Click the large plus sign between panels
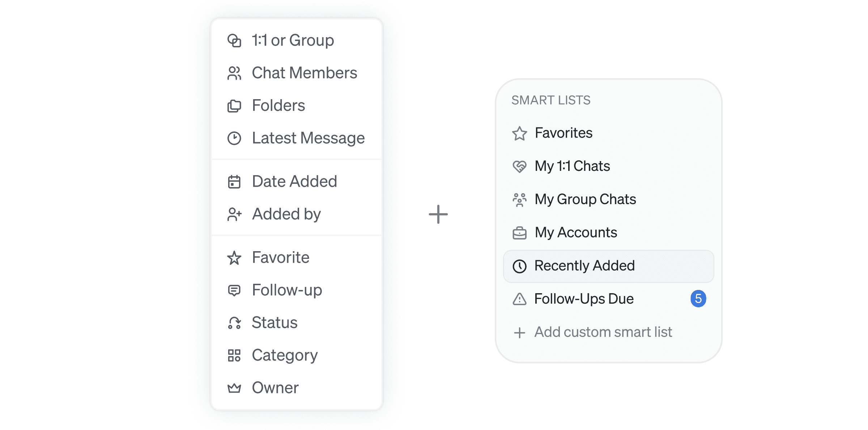 coord(438,214)
